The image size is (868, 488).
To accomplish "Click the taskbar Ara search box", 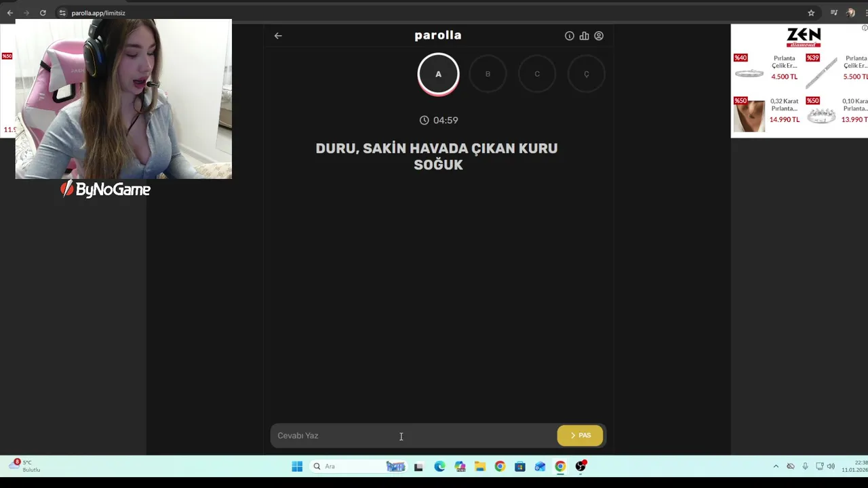I will click(359, 466).
